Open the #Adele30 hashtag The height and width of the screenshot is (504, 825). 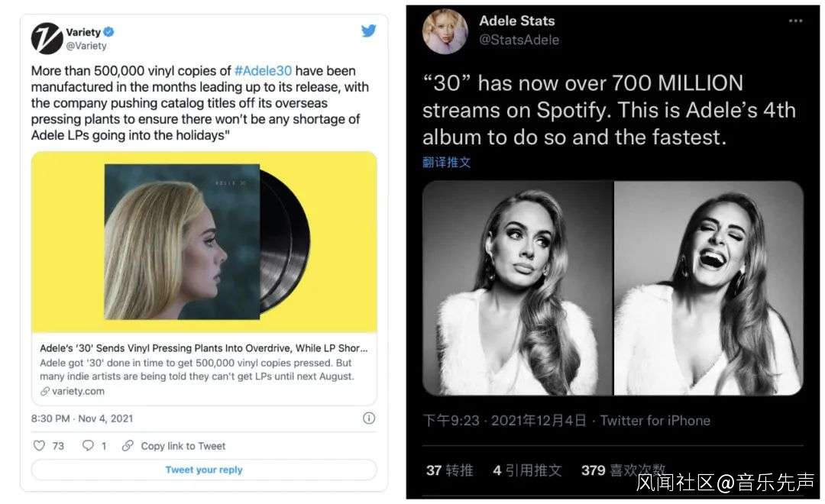point(264,71)
